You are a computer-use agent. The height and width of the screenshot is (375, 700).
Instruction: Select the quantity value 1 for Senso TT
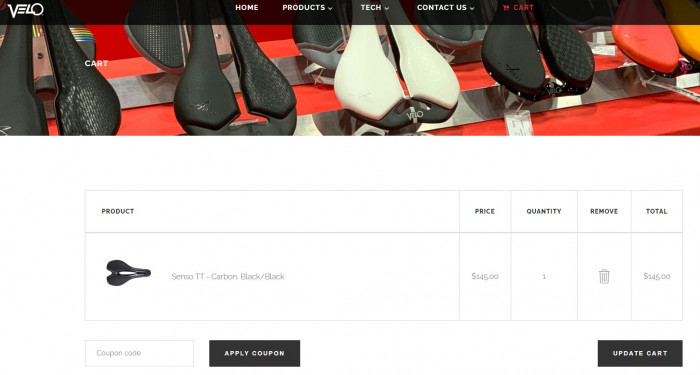pos(544,276)
